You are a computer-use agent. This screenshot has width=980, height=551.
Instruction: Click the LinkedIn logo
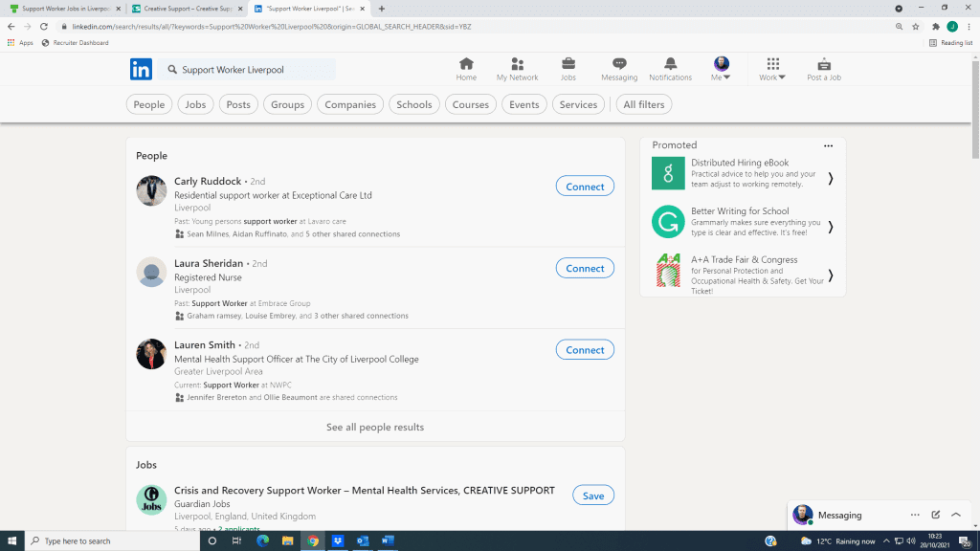click(x=141, y=69)
